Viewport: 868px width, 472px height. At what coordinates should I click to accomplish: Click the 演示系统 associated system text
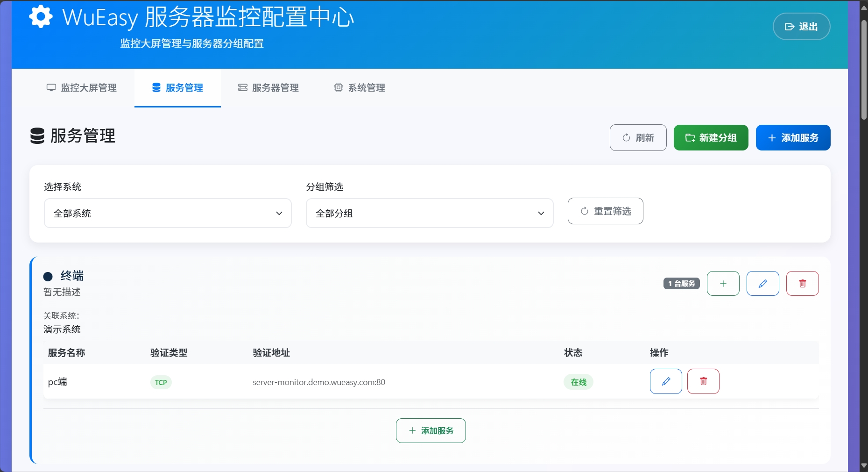point(62,329)
